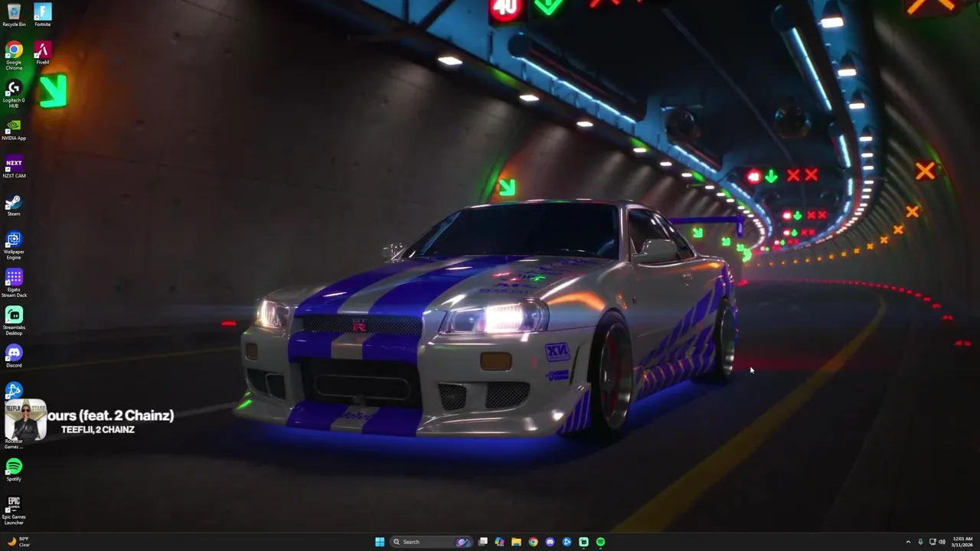
Task: Open Streamlabs Desktop shortcut
Action: 14,321
